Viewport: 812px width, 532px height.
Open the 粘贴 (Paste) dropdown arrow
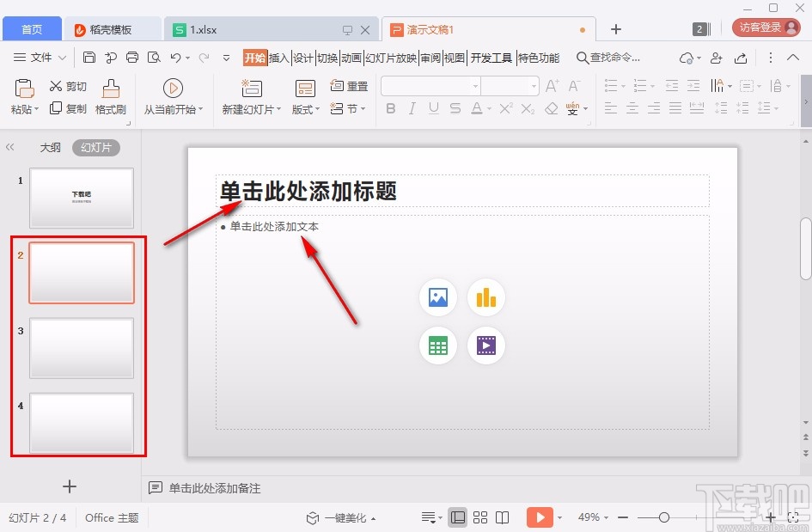pos(36,108)
